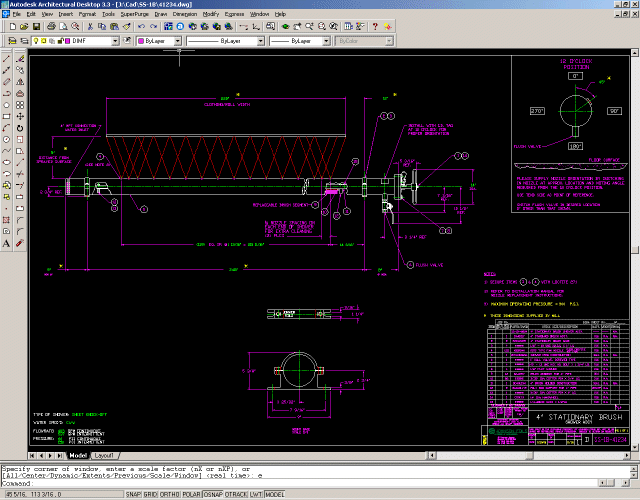Click vertical scrollbar up arrow
The width and height of the screenshot is (640, 500).
click(635, 53)
